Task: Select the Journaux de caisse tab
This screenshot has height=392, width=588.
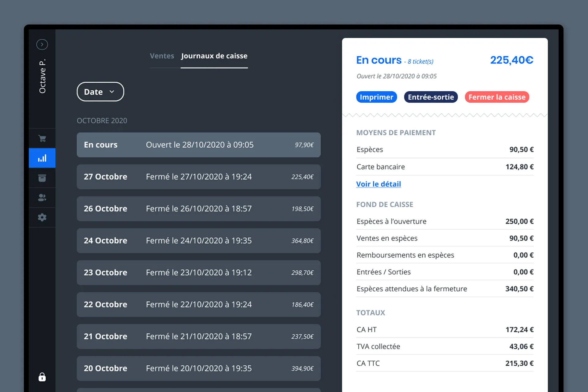Action: point(214,56)
